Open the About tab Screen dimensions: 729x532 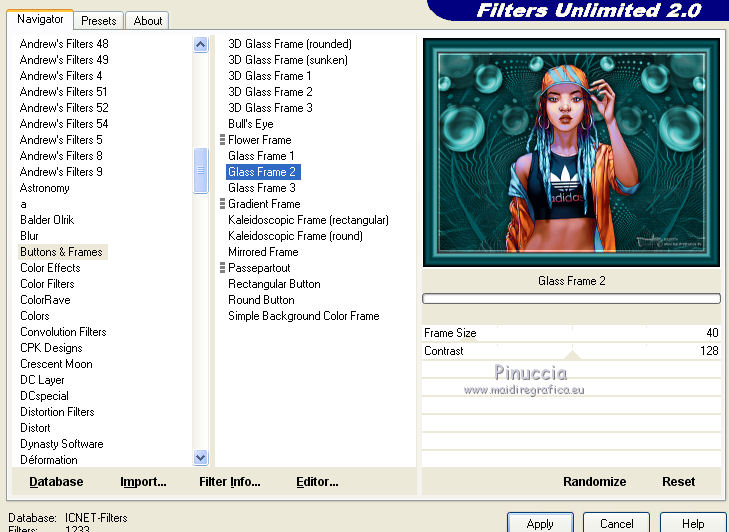(x=148, y=21)
